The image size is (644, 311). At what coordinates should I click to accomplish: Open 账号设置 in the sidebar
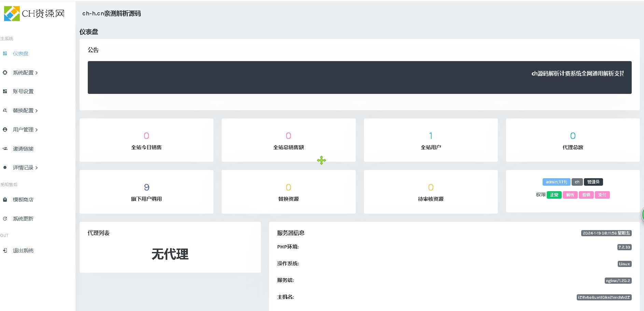23,91
